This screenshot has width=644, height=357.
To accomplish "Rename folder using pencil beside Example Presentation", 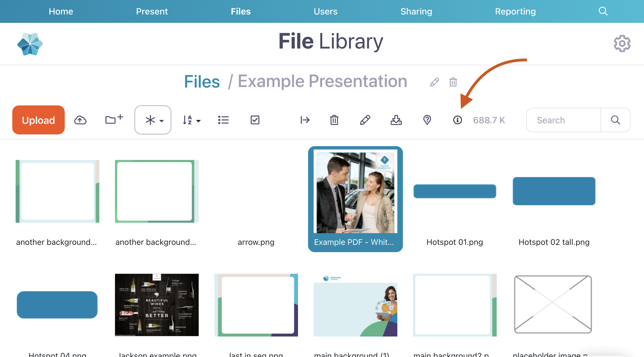I will [434, 82].
